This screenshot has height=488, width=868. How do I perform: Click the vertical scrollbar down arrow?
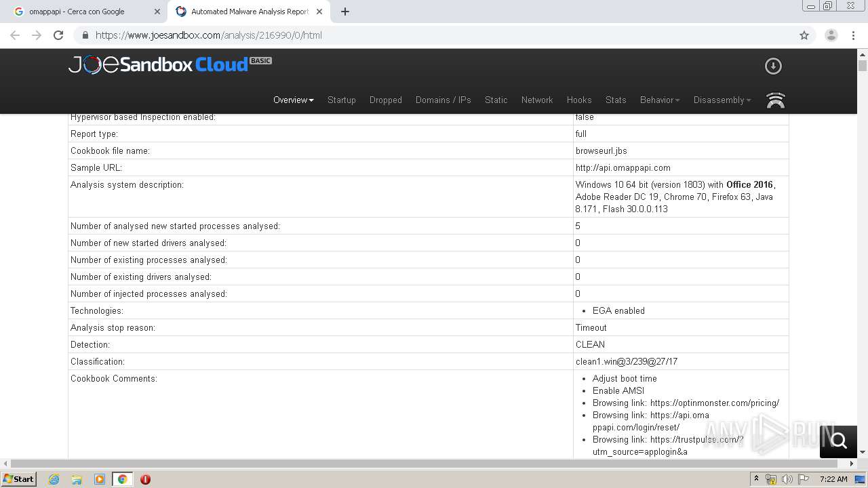pos(863,452)
